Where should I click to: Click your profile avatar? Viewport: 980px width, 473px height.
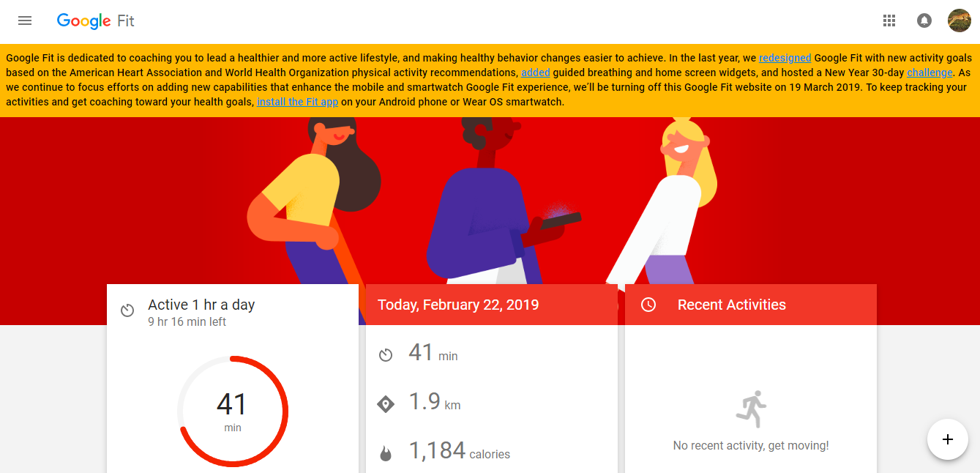(x=959, y=21)
